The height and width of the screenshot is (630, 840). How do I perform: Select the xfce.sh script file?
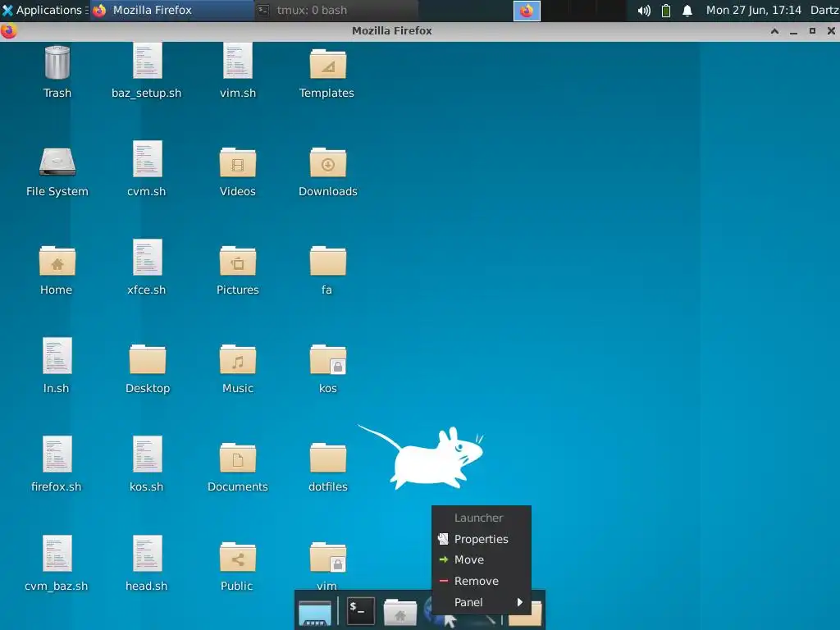tap(148, 258)
